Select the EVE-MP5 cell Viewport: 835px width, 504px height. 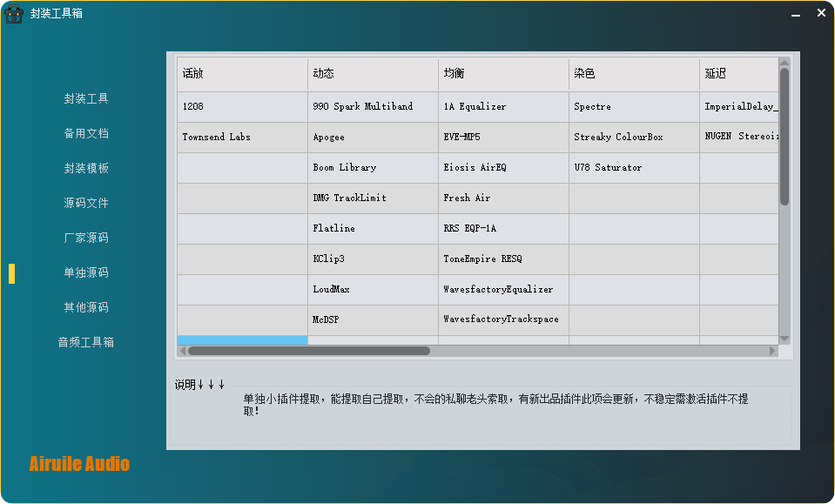coord(503,138)
